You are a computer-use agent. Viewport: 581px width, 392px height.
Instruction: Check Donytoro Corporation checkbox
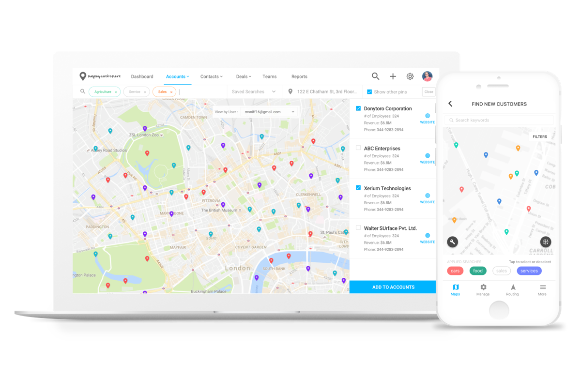(x=358, y=108)
